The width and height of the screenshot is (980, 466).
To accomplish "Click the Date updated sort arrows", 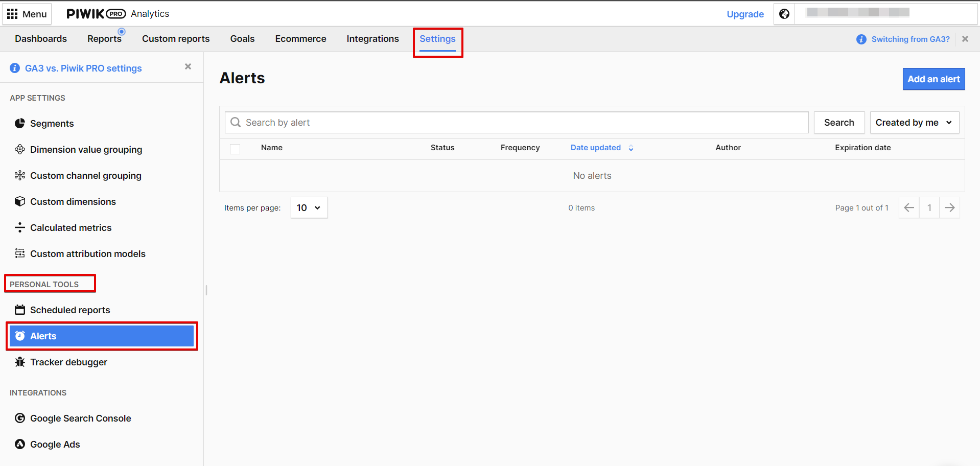I will [631, 148].
